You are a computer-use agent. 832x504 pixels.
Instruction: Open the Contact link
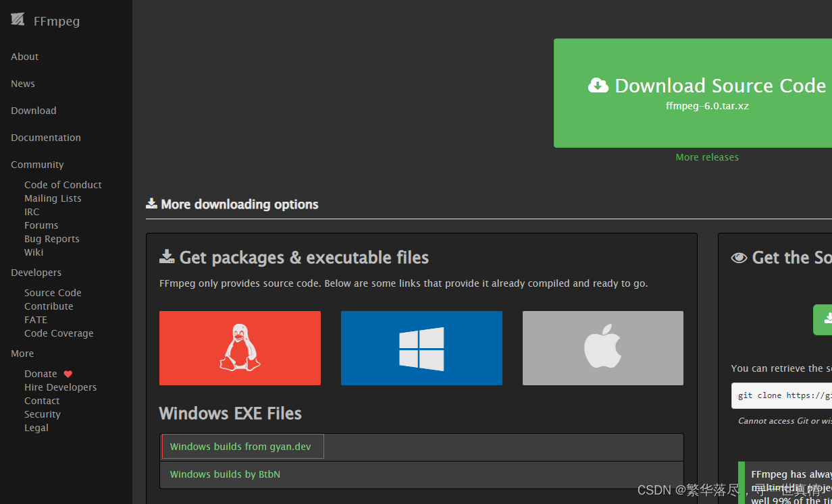(42, 401)
